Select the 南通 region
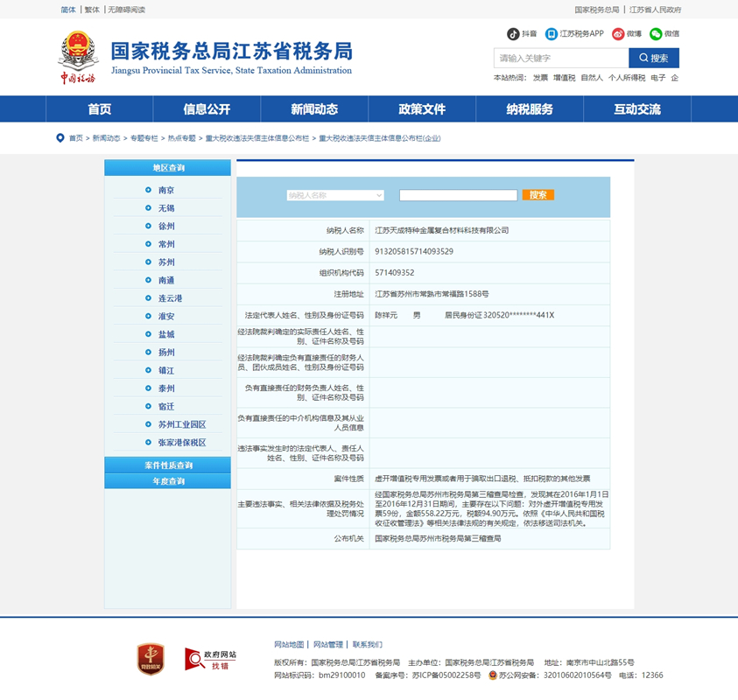This screenshot has width=738, height=700. point(166,280)
